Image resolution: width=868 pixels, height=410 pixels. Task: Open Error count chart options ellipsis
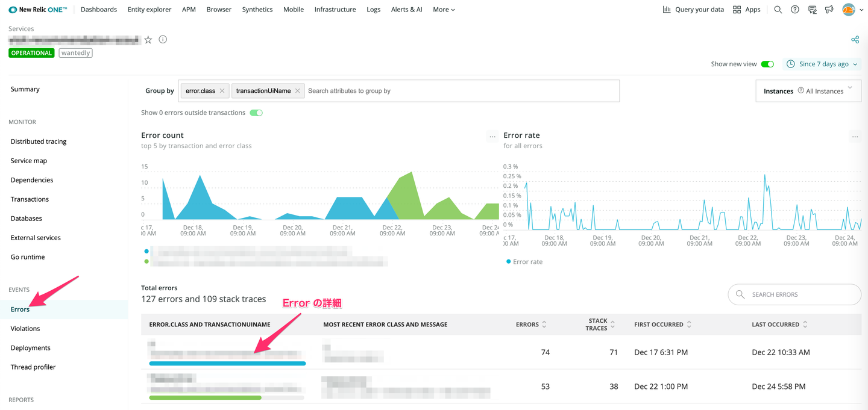[x=492, y=137]
